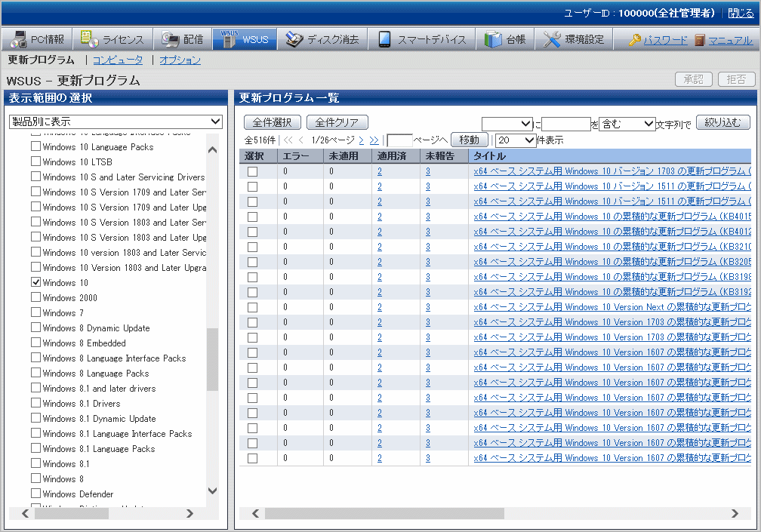
Task: Switch to the ライセンス tab
Action: point(113,39)
